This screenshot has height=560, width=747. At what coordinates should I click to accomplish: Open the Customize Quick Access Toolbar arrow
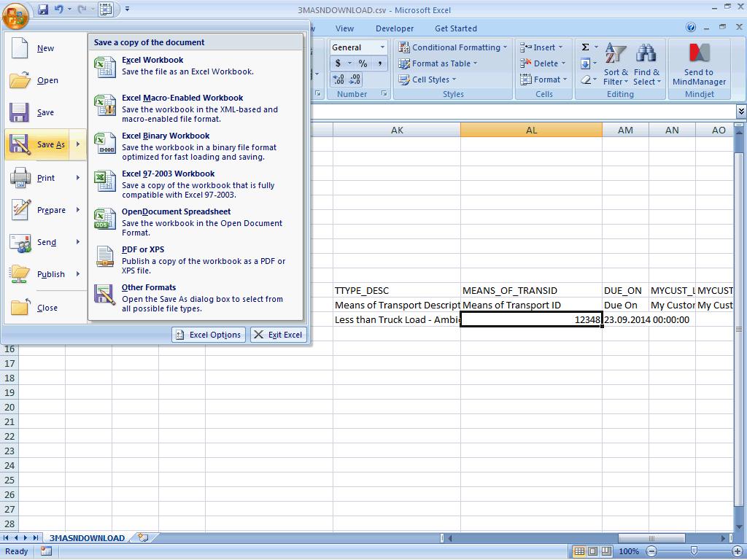(x=127, y=9)
